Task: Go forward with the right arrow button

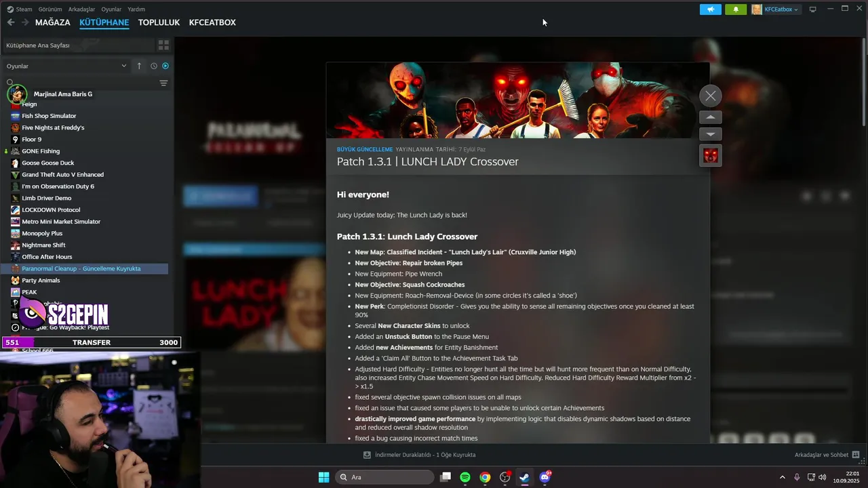Action: point(24,22)
